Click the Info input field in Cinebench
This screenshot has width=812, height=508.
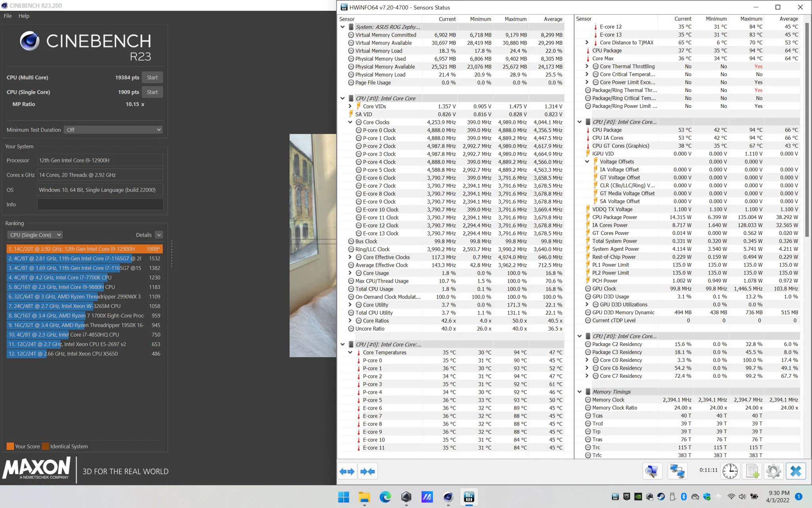click(x=100, y=204)
